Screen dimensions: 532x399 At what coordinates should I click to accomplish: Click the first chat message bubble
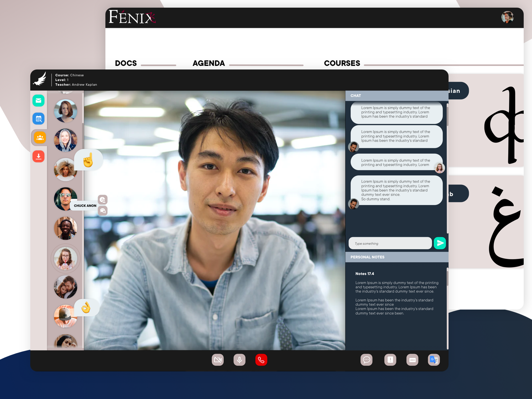(397, 112)
